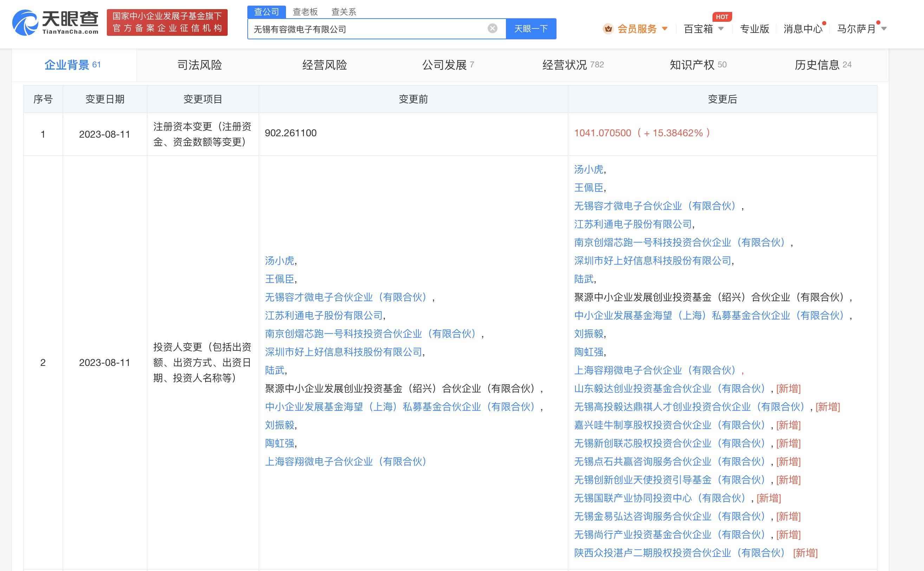
Task: Open 无锡新创联芯股权投资合伙企业 link
Action: point(670,443)
